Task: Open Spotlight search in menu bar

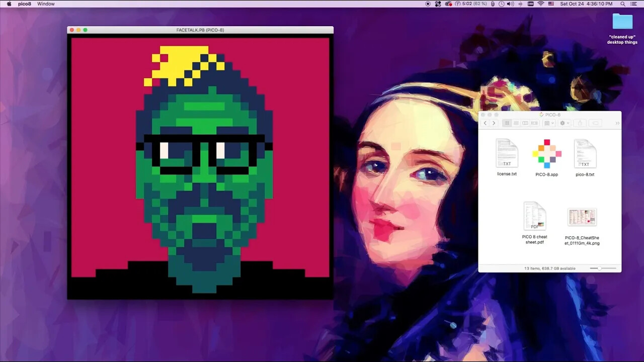Action: [623, 4]
